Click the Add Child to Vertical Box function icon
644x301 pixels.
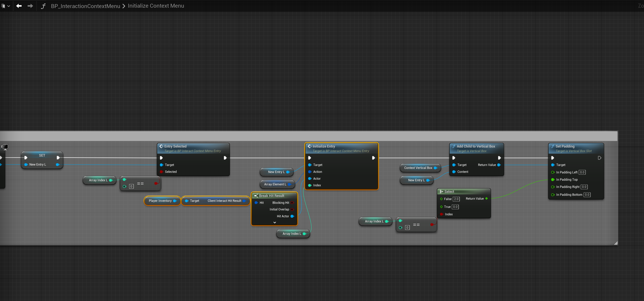[454, 146]
